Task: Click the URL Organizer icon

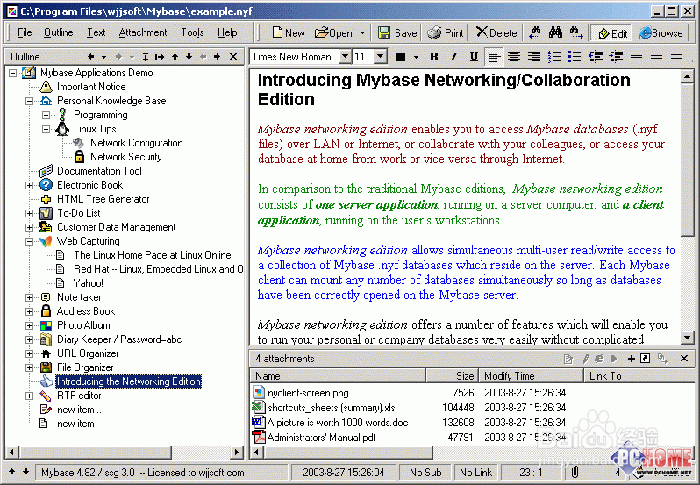Action: pos(46,354)
